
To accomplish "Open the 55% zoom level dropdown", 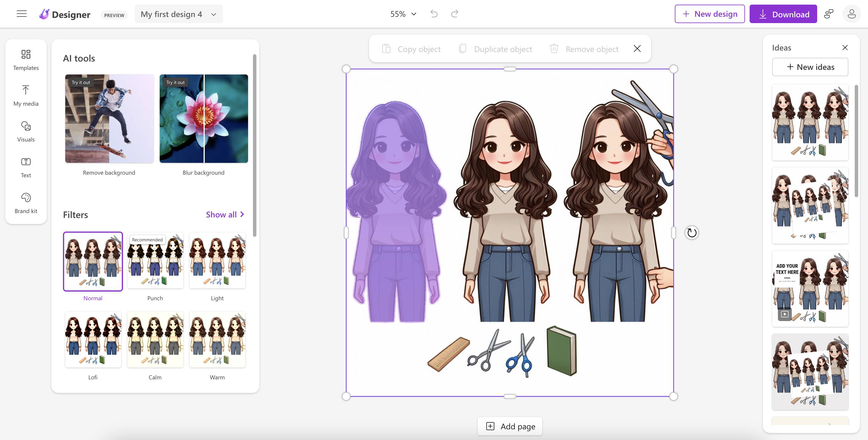I will point(403,14).
